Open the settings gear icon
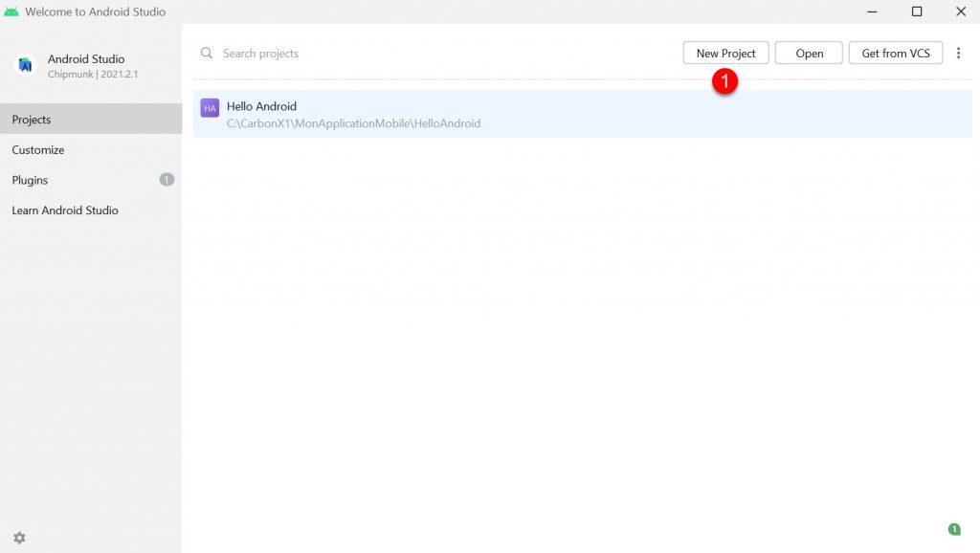980x553 pixels. point(19,538)
